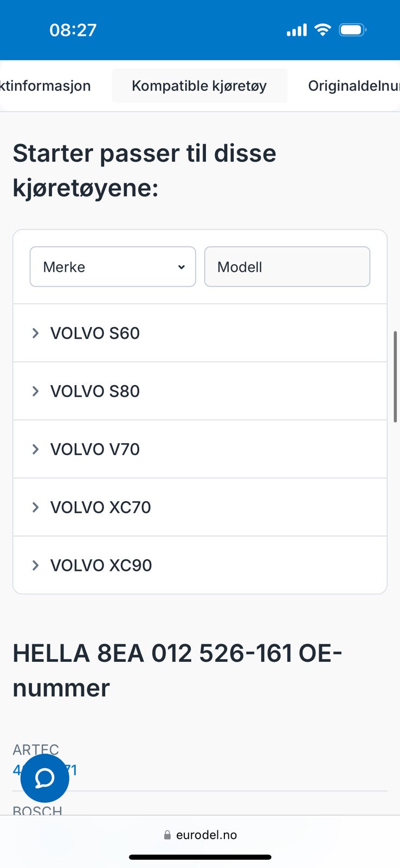Viewport: 400px width, 868px height.
Task: Tap the lock icon beside eurodel.no
Action: coord(167,835)
